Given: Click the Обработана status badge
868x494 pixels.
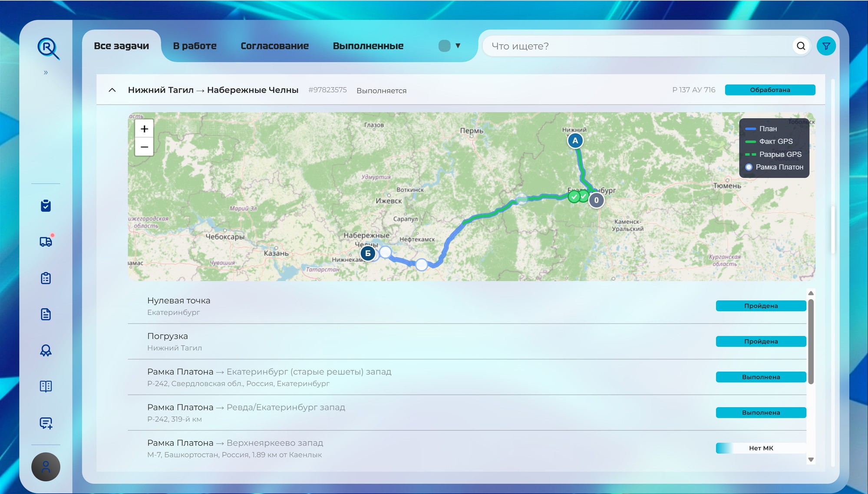Looking at the screenshot, I should click(770, 90).
